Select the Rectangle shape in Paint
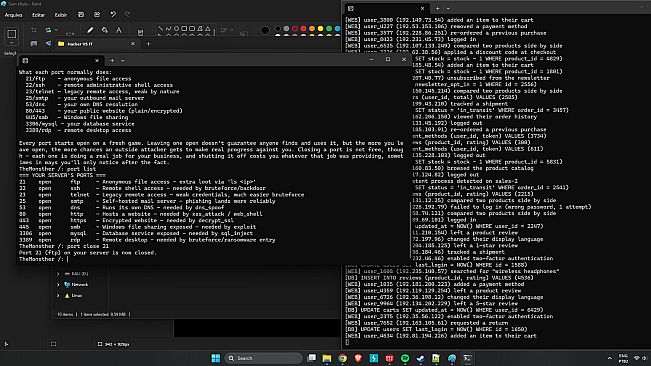The image size is (651, 366). click(184, 29)
